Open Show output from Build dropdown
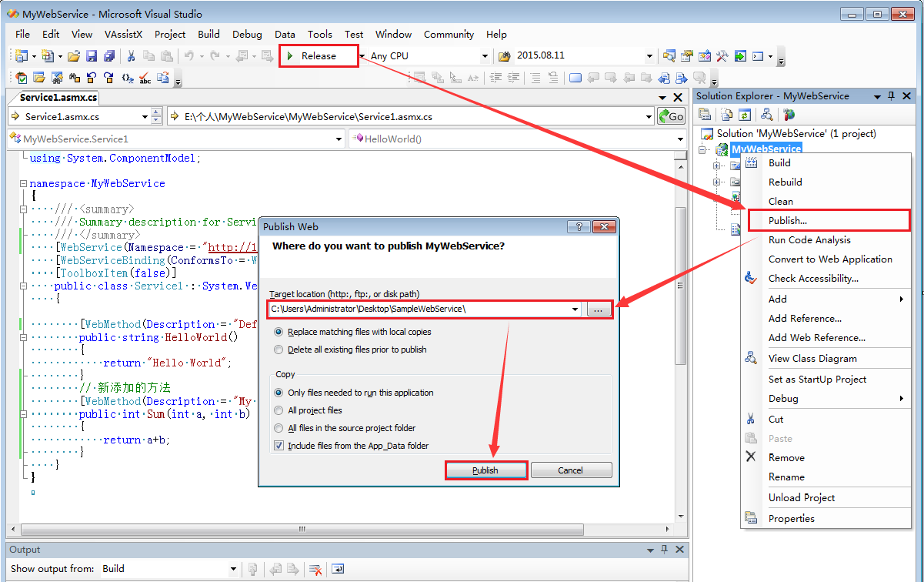Image resolution: width=924 pixels, height=582 pixels. tap(233, 569)
